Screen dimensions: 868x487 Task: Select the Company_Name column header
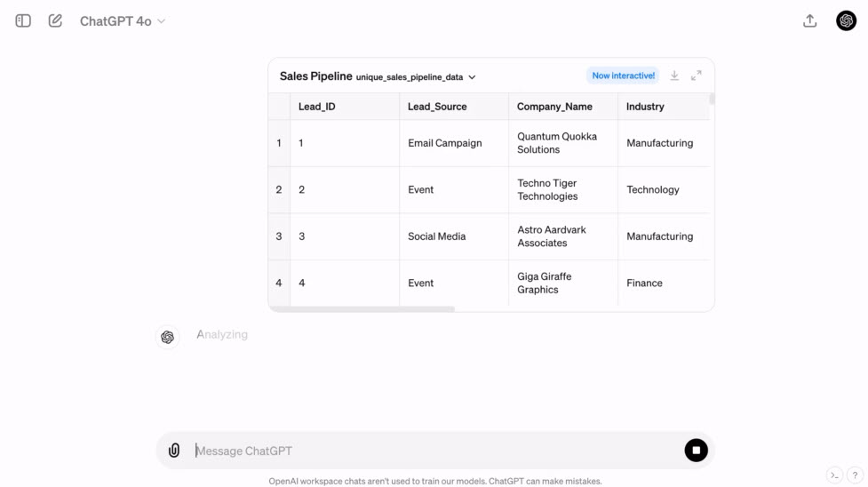click(562, 107)
